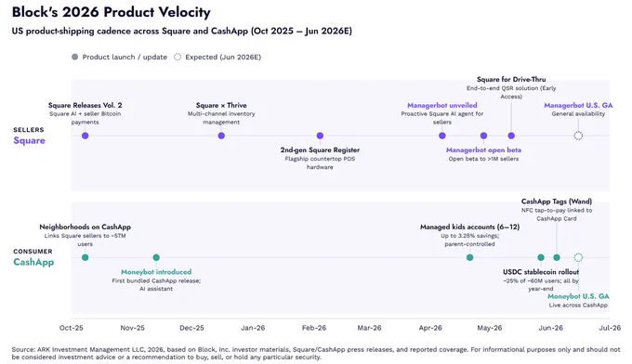This screenshot has width=632, height=364.
Task: Click the Jan-26 axis label
Action: point(253,328)
